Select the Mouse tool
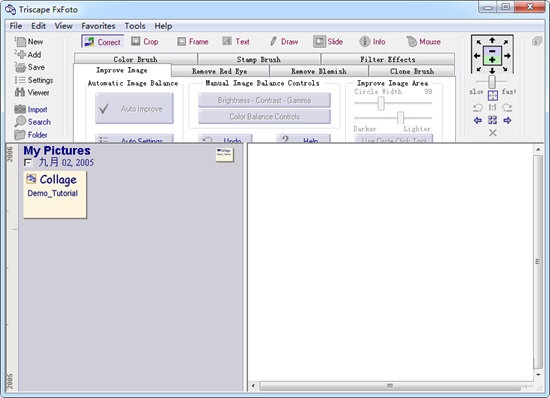 (423, 42)
